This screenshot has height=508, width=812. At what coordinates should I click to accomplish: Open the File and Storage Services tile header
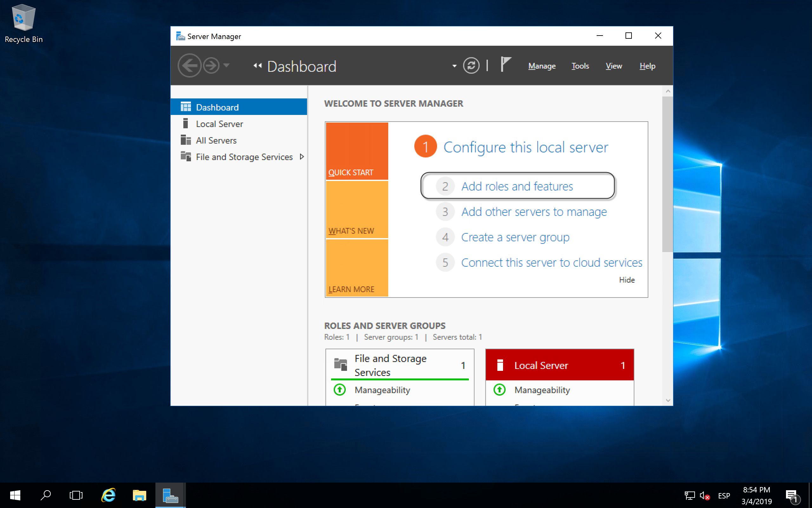(x=400, y=365)
